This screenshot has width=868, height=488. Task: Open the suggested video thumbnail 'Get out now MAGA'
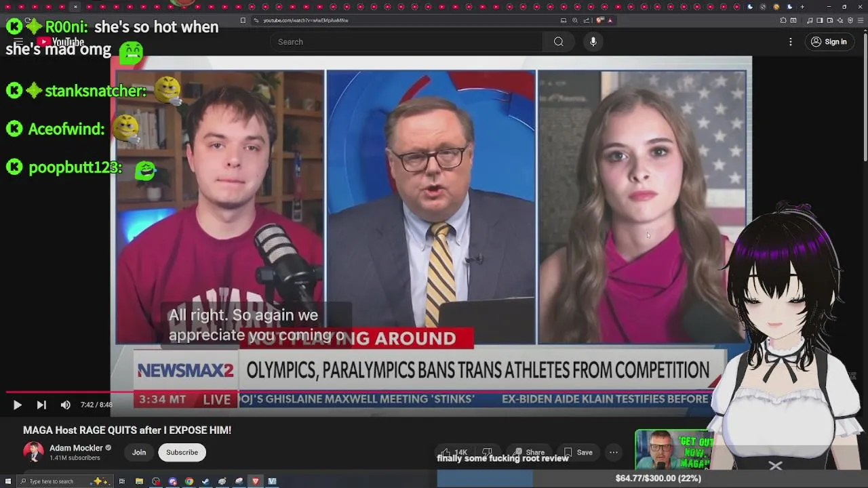675,449
